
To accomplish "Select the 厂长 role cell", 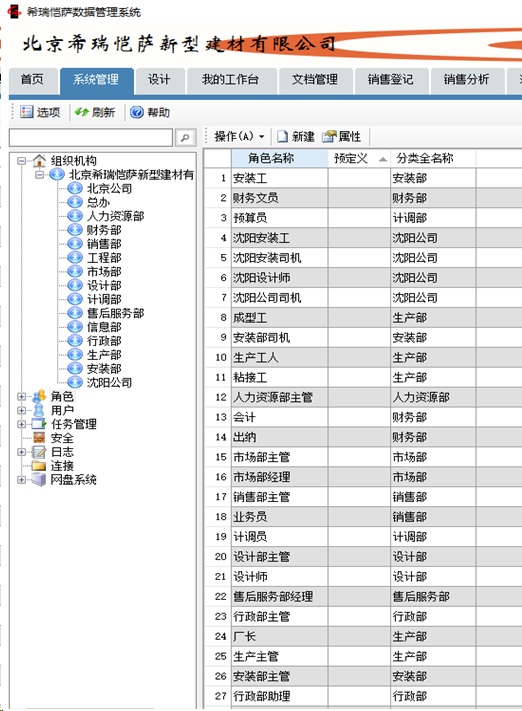I will [280, 637].
